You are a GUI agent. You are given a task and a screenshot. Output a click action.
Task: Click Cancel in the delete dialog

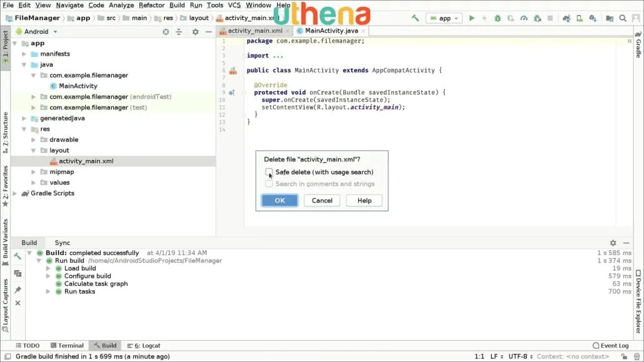click(x=322, y=201)
